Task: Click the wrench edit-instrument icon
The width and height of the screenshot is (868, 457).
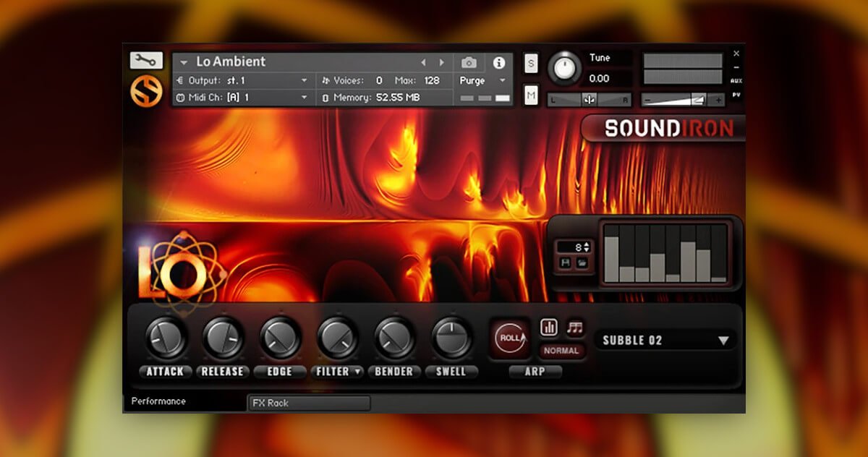Action: tap(146, 60)
